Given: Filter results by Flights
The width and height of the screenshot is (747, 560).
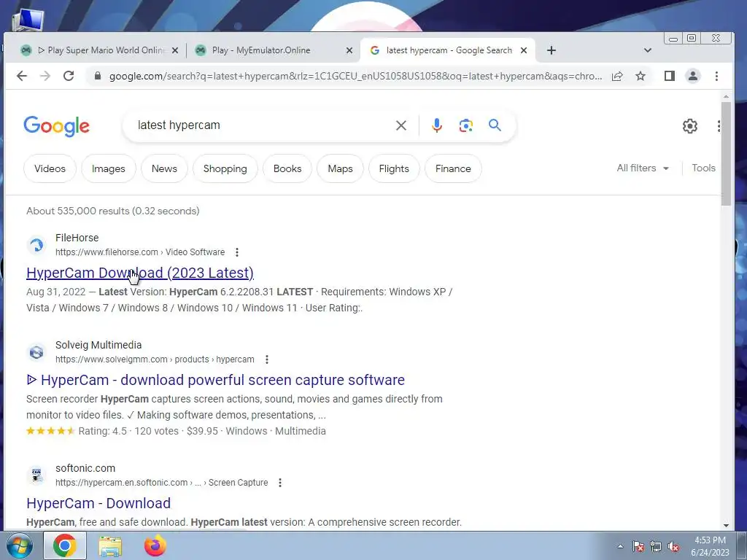Looking at the screenshot, I should tap(394, 168).
